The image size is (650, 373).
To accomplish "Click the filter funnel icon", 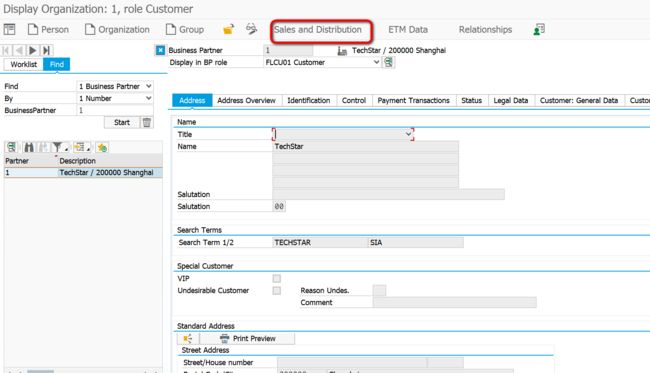I will (57, 147).
